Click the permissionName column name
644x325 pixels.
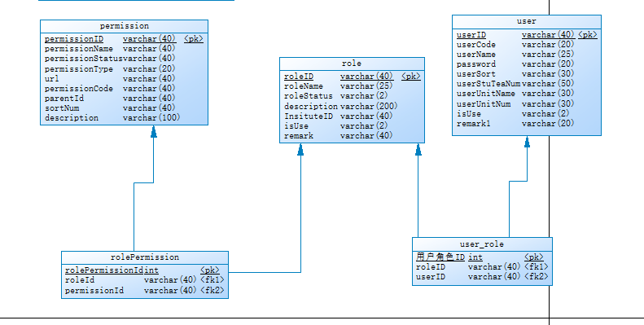tap(78, 49)
